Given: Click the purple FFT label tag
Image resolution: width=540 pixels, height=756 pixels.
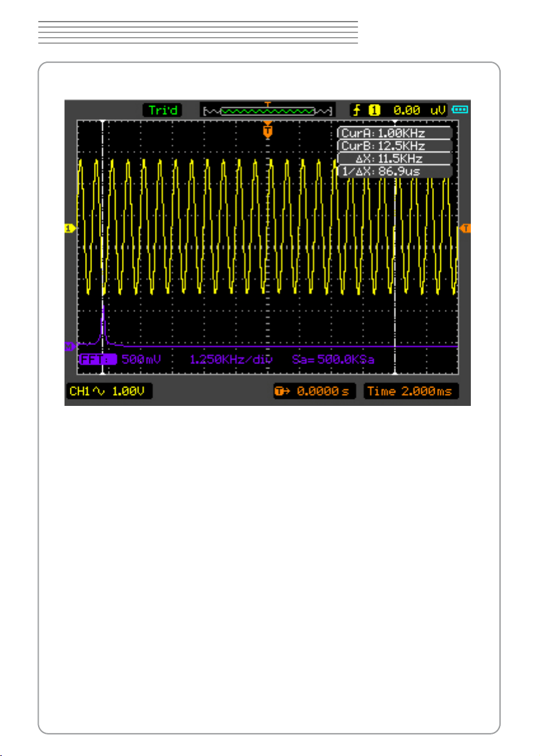Looking at the screenshot, I should pyautogui.click(x=98, y=359).
